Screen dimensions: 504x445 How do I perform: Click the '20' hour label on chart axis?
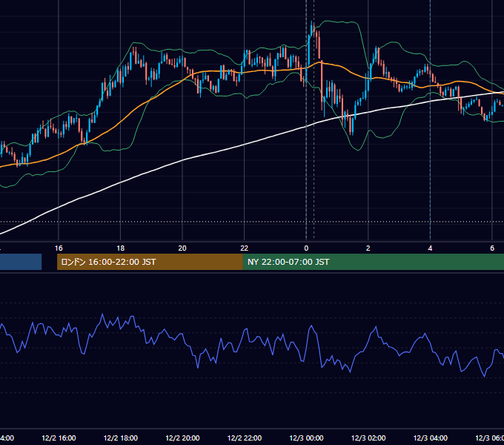click(182, 248)
